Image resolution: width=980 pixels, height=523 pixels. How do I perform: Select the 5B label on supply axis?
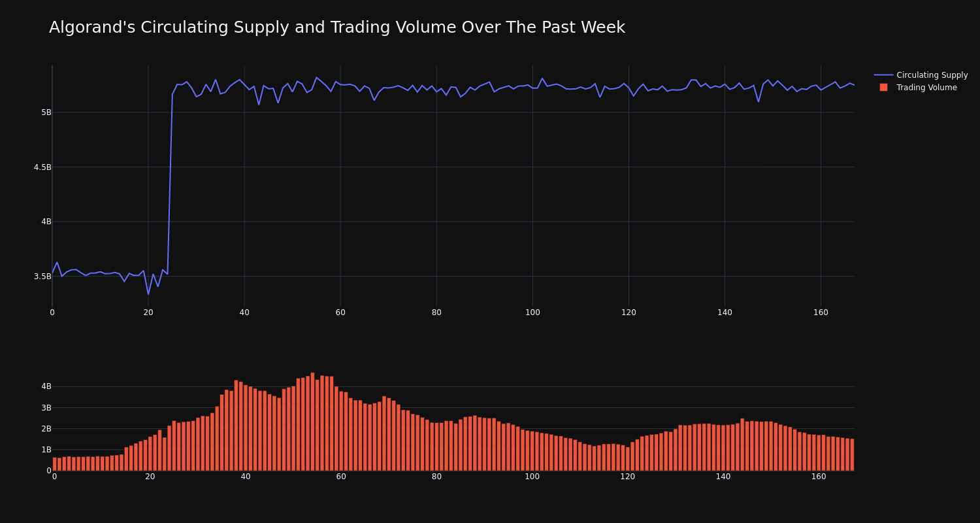pos(46,112)
